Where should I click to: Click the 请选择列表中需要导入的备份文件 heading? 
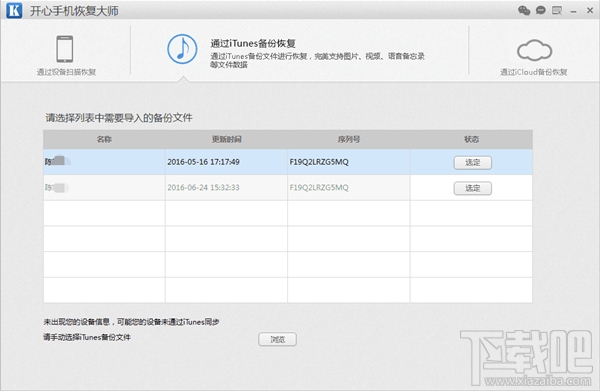coord(119,118)
